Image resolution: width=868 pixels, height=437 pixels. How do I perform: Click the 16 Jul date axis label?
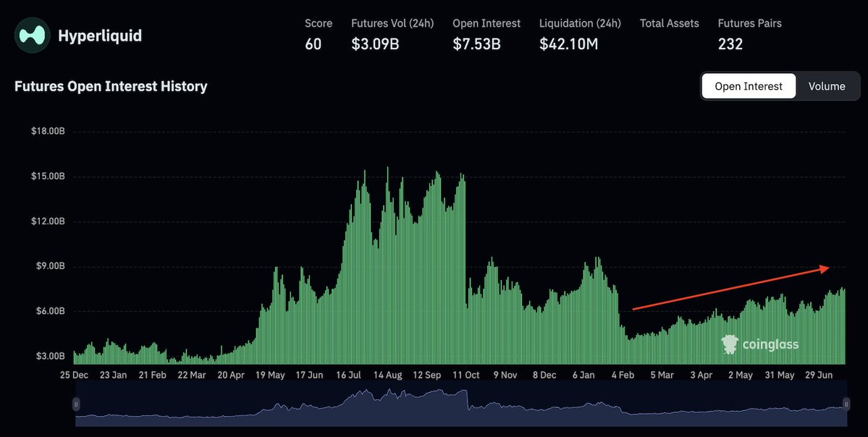click(x=349, y=375)
